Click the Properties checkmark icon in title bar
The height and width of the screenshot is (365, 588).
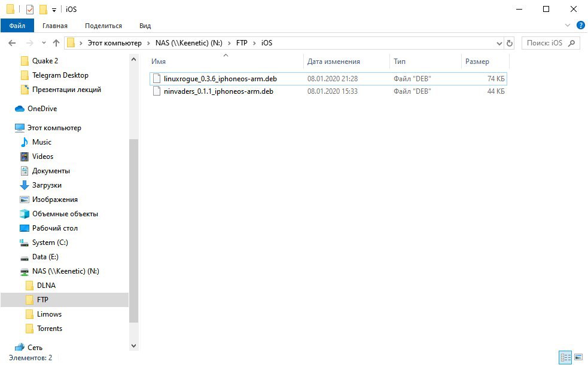coord(30,9)
